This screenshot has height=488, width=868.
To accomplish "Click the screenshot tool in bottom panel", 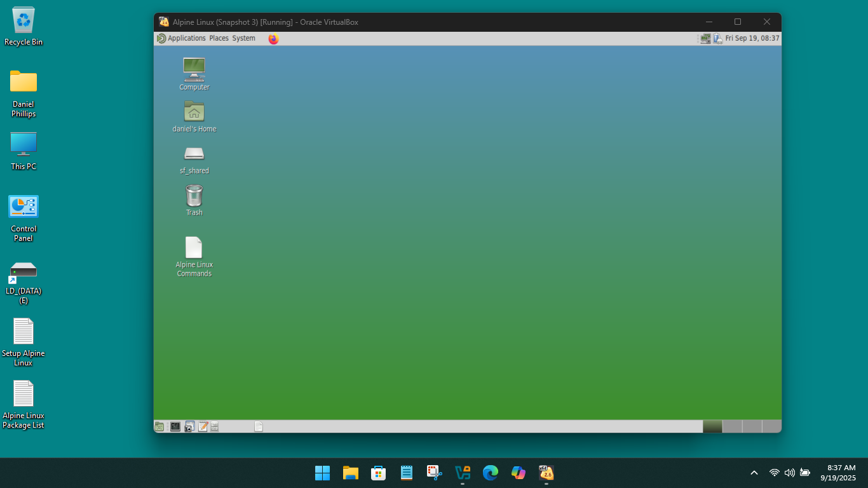I will 189,426.
